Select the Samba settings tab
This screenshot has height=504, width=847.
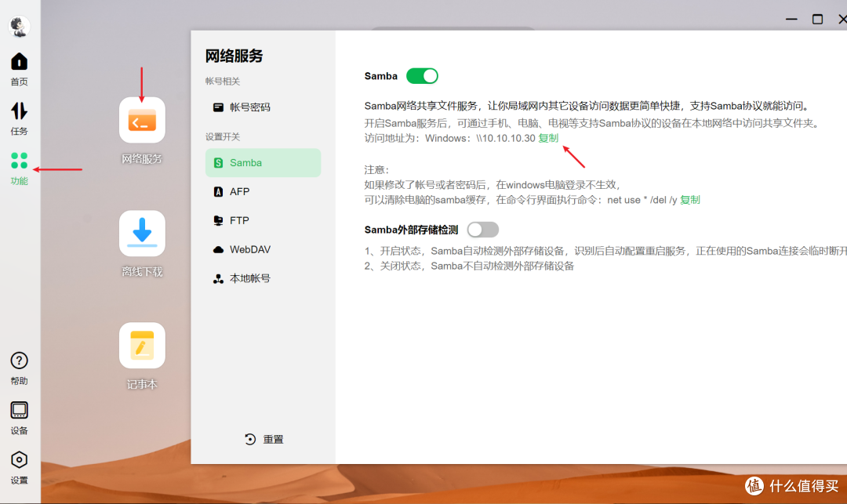(263, 163)
